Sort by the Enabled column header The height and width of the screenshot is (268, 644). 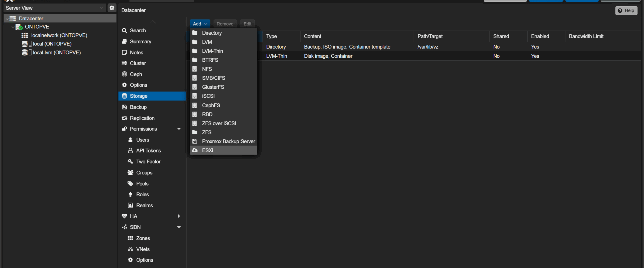[x=546, y=36]
